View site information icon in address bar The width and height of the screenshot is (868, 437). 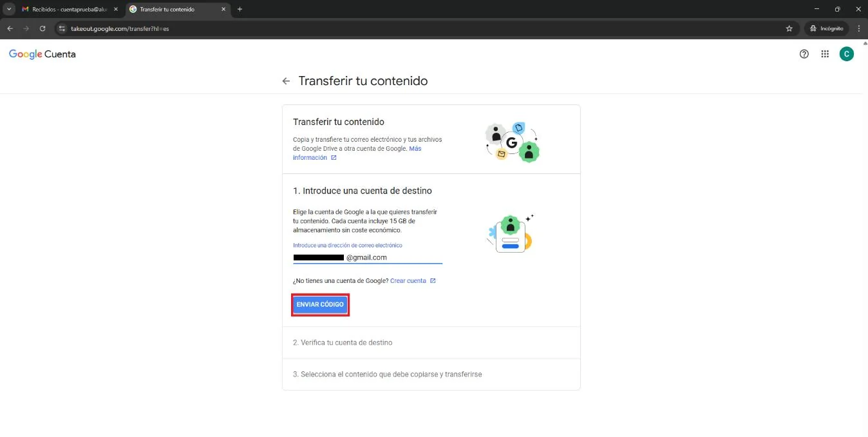[62, 28]
